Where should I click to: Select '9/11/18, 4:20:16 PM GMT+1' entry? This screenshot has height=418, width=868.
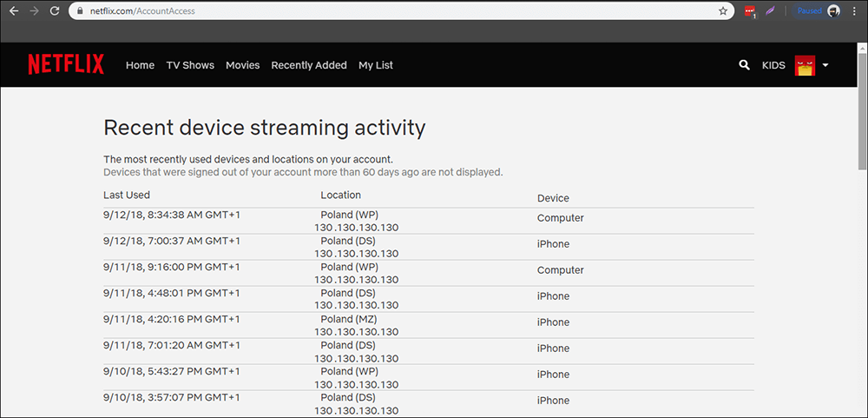(x=172, y=319)
